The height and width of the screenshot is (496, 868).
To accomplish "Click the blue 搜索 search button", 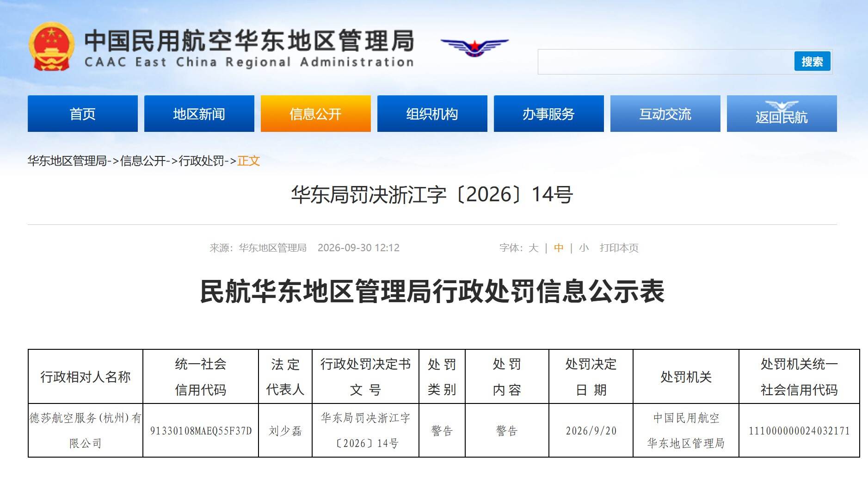I will [x=812, y=61].
